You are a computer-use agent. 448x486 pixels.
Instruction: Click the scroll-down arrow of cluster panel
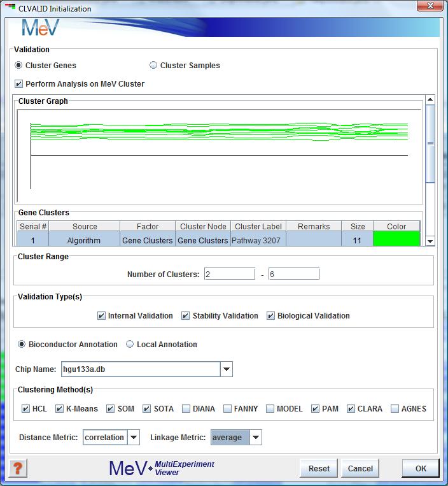[x=430, y=241]
